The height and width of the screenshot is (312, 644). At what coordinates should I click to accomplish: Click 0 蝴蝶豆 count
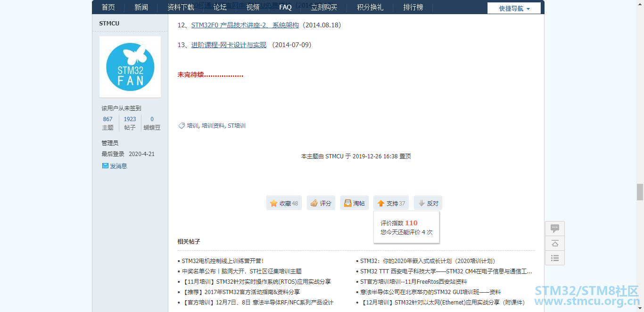point(152,123)
